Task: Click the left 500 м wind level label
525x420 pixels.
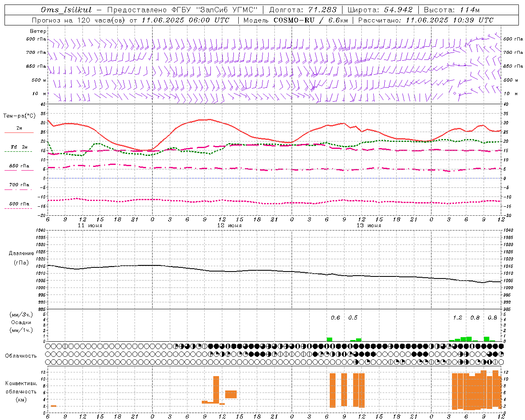Action: coord(39,80)
